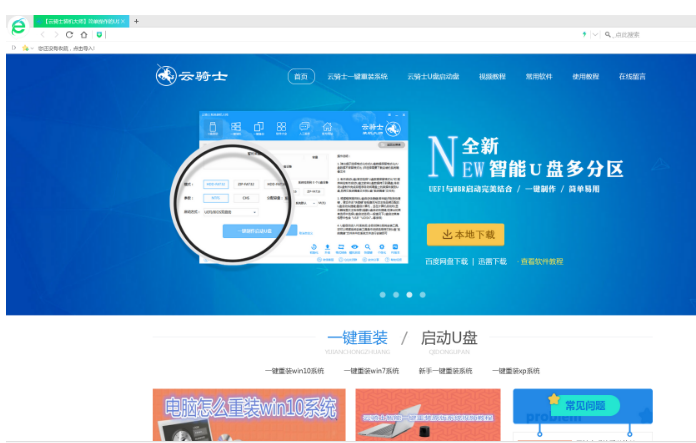Click the 360 browser logo
This screenshot has width=696, height=443.
coord(18,28)
